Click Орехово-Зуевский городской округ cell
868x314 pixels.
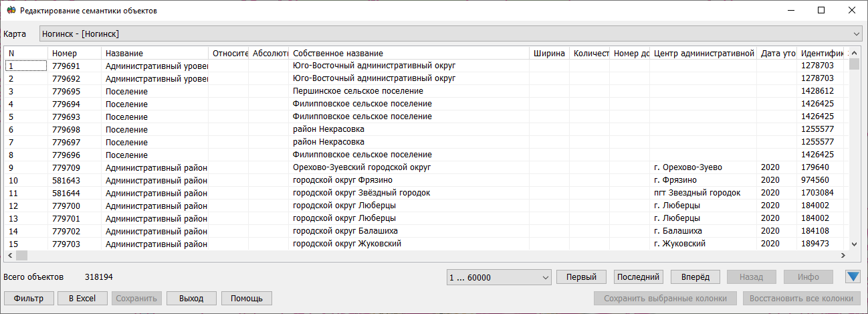click(409, 168)
